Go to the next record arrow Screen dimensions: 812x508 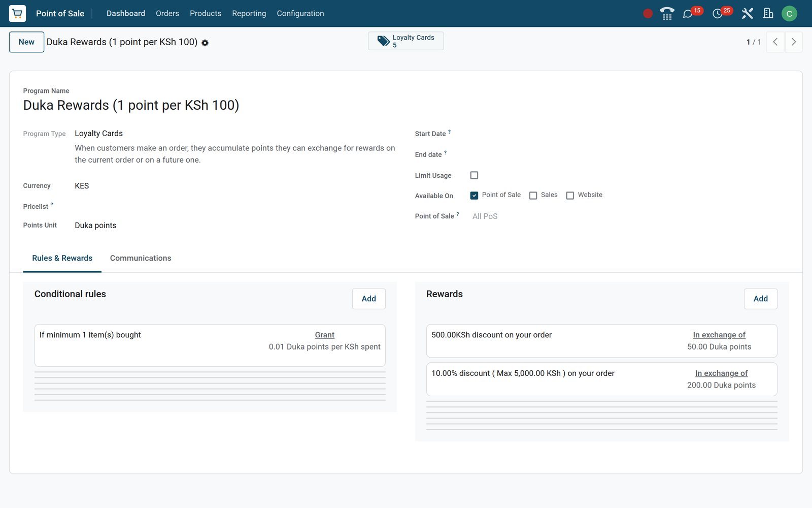point(794,42)
